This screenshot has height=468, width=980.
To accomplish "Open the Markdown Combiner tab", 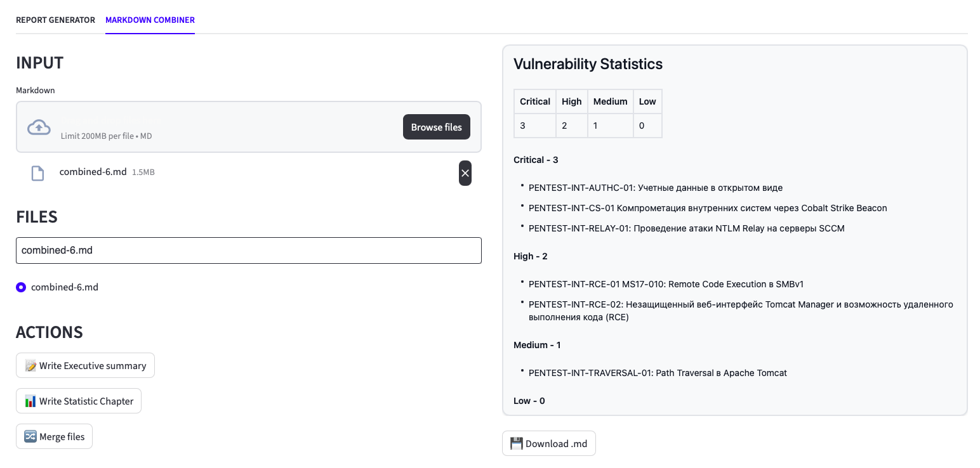I will [150, 20].
